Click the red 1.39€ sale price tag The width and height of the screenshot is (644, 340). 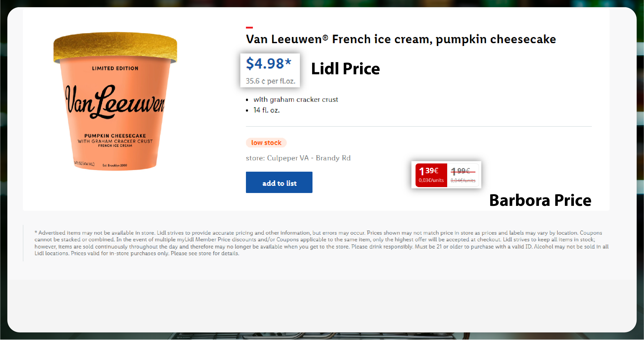click(429, 171)
